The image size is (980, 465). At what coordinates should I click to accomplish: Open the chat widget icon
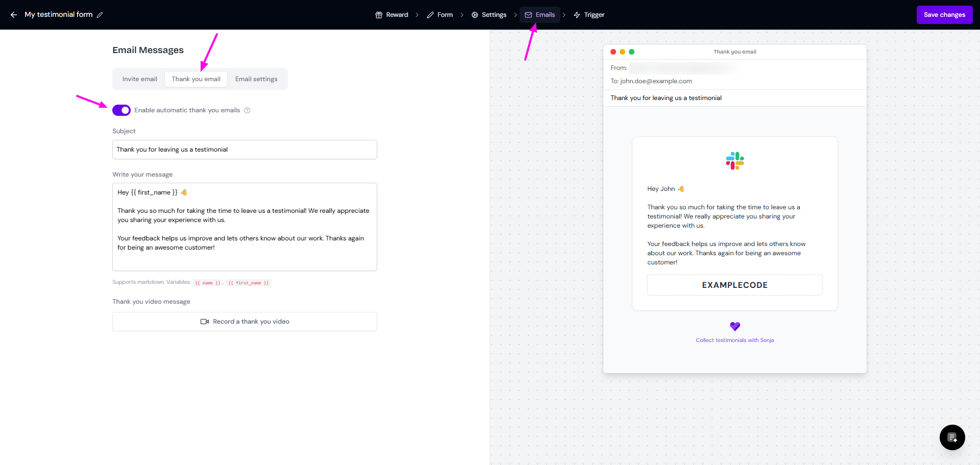tap(952, 437)
